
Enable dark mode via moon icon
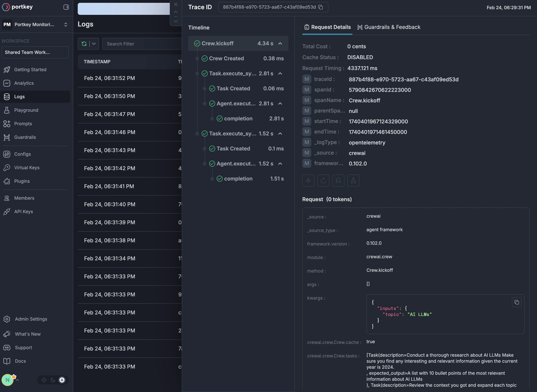click(53, 380)
